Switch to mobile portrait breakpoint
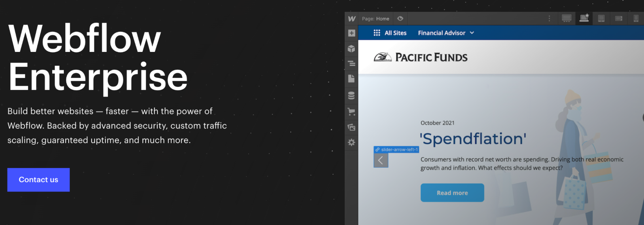 (x=636, y=18)
